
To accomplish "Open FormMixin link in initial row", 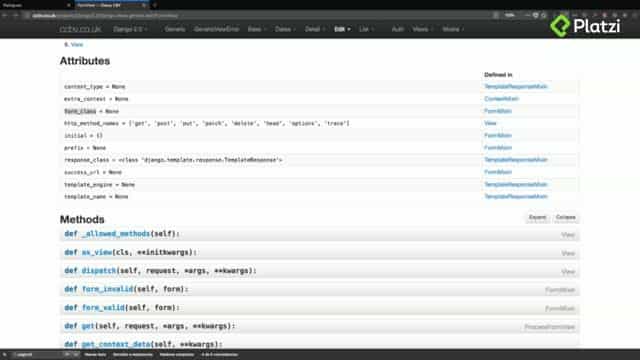I will pyautogui.click(x=498, y=136).
